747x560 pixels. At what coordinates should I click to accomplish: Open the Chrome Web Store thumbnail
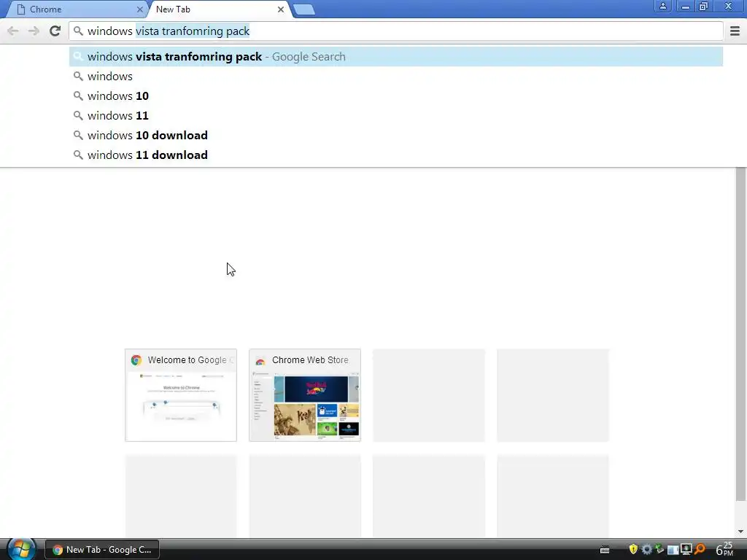tap(305, 395)
